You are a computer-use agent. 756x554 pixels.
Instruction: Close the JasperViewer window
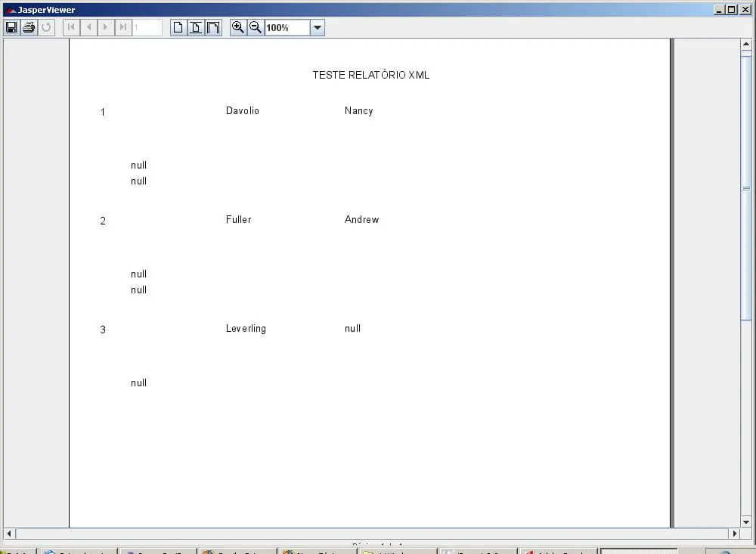745,10
